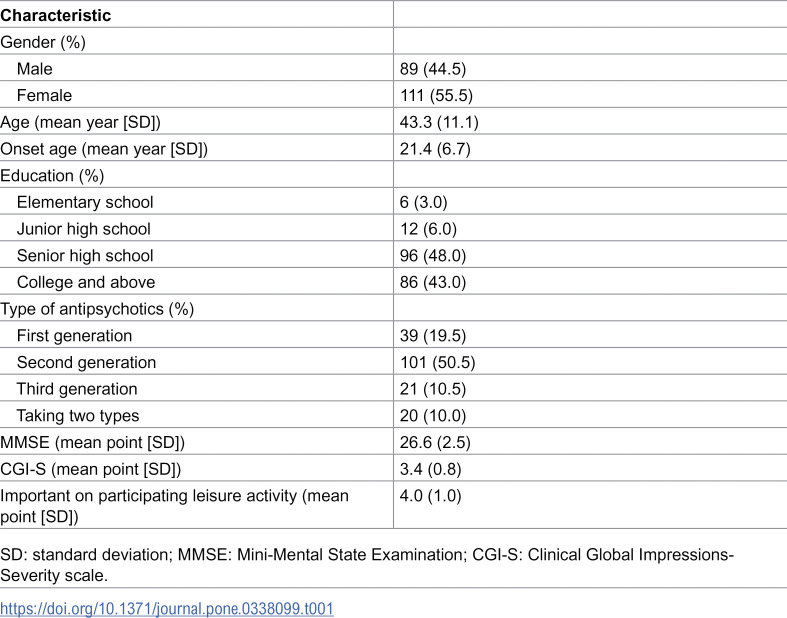Click the CGI-S (mean point [SD]) label
Image resolution: width=787 pixels, height=618 pixels.
(90, 469)
